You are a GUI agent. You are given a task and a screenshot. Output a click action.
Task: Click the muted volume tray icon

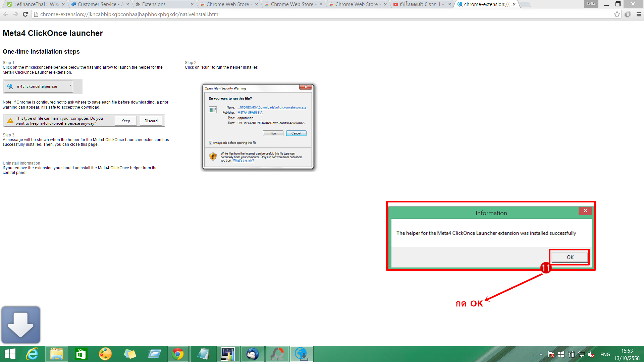[x=591, y=354]
